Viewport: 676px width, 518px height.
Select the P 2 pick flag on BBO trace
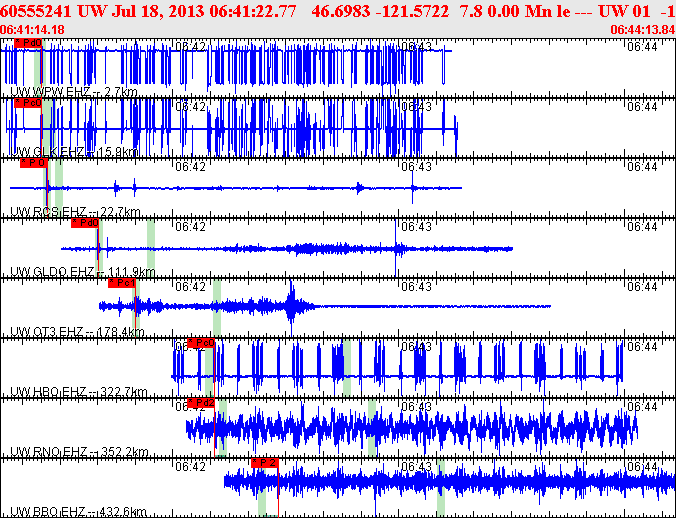(265, 463)
